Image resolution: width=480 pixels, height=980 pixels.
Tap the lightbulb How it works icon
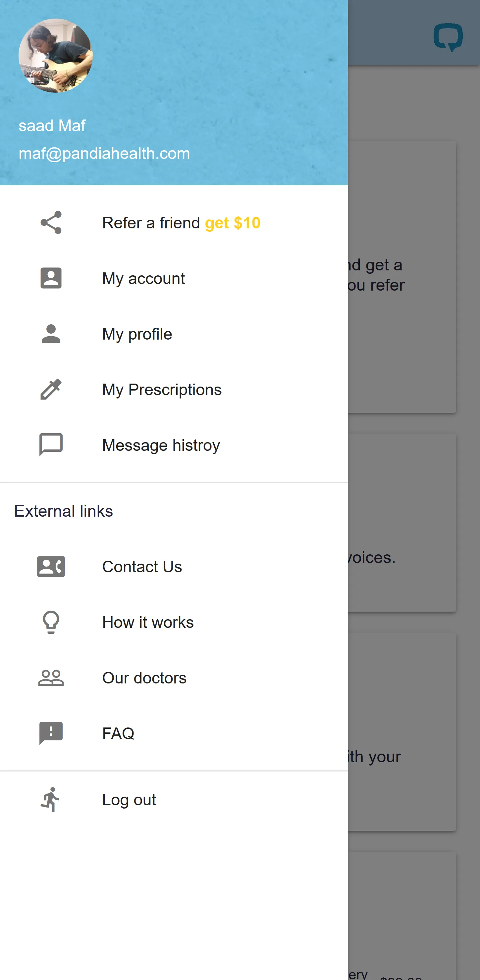tap(51, 622)
